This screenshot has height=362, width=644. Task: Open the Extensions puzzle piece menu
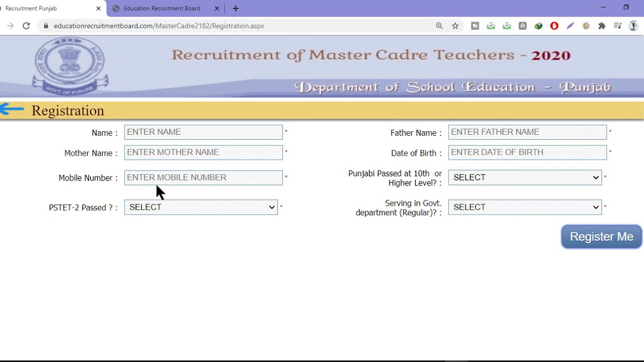click(x=602, y=26)
